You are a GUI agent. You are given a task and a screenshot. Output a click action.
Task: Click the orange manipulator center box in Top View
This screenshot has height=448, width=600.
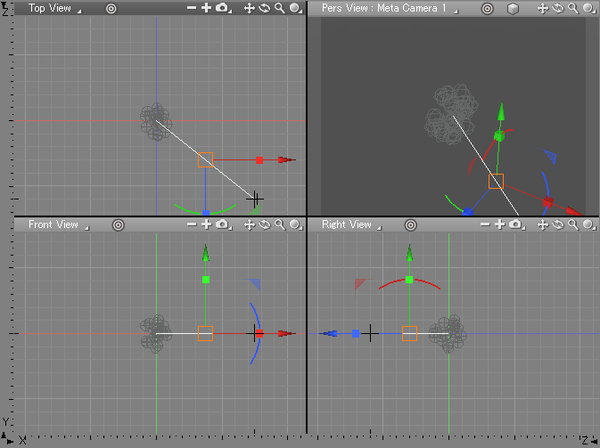tap(205, 160)
